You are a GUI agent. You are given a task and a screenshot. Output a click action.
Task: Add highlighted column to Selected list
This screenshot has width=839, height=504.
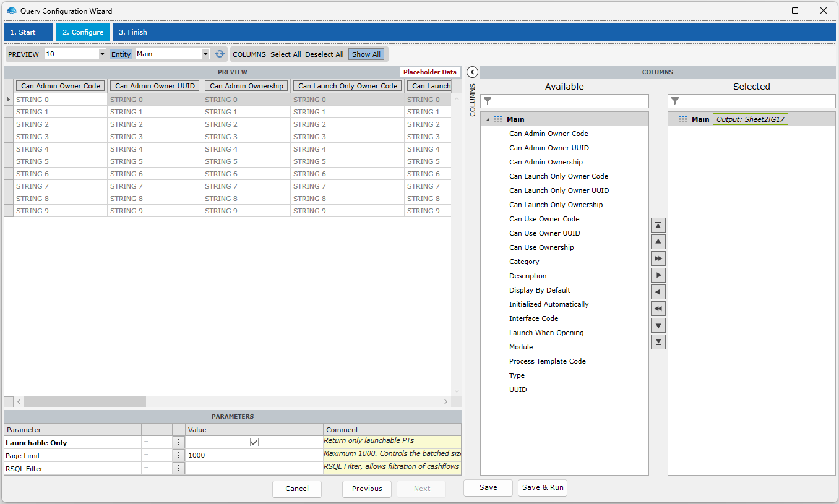[658, 275]
